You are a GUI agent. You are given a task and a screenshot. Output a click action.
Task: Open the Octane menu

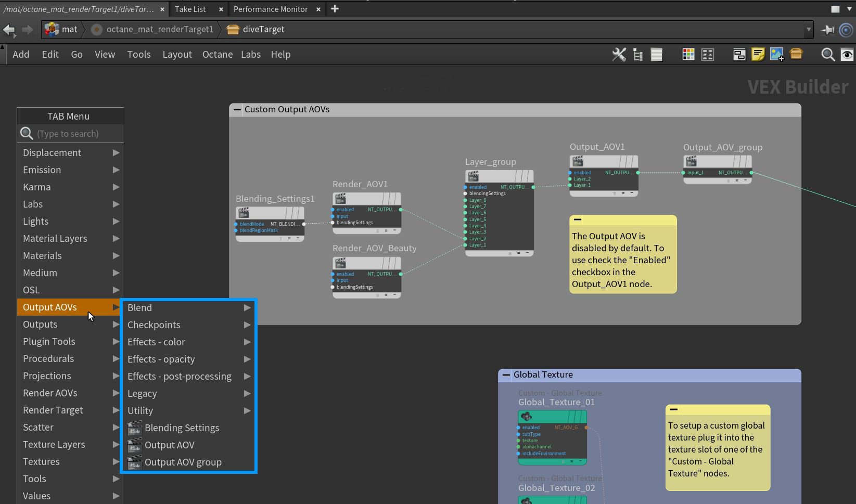point(217,55)
